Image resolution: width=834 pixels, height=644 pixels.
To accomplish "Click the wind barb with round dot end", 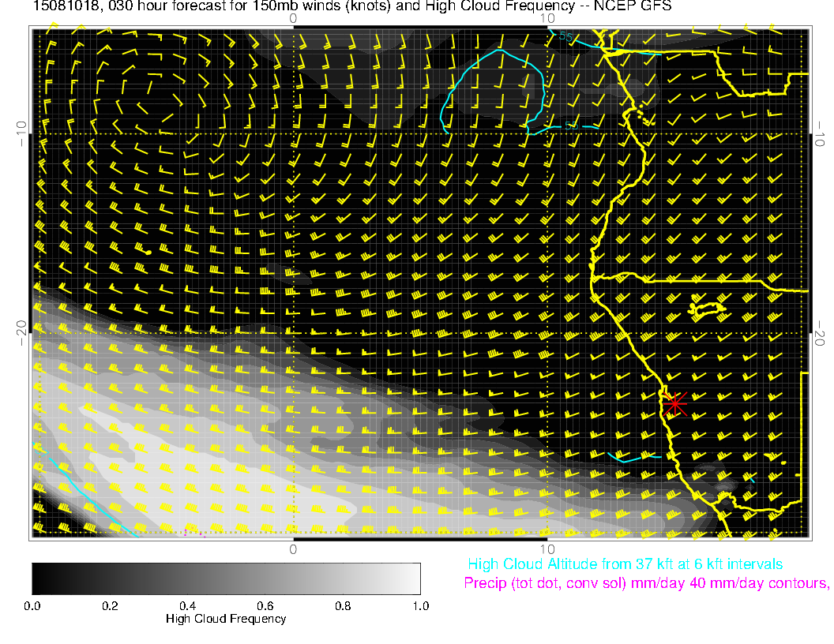I will [x=143, y=249].
